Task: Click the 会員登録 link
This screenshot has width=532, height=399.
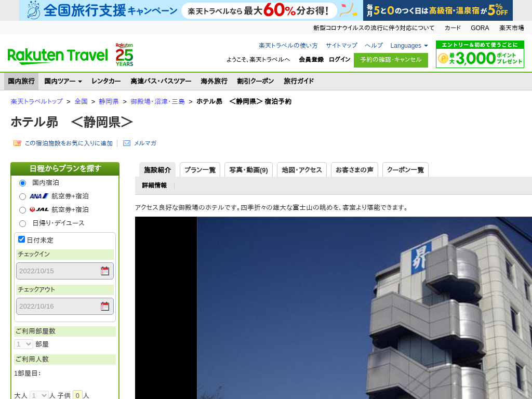Action: click(311, 59)
